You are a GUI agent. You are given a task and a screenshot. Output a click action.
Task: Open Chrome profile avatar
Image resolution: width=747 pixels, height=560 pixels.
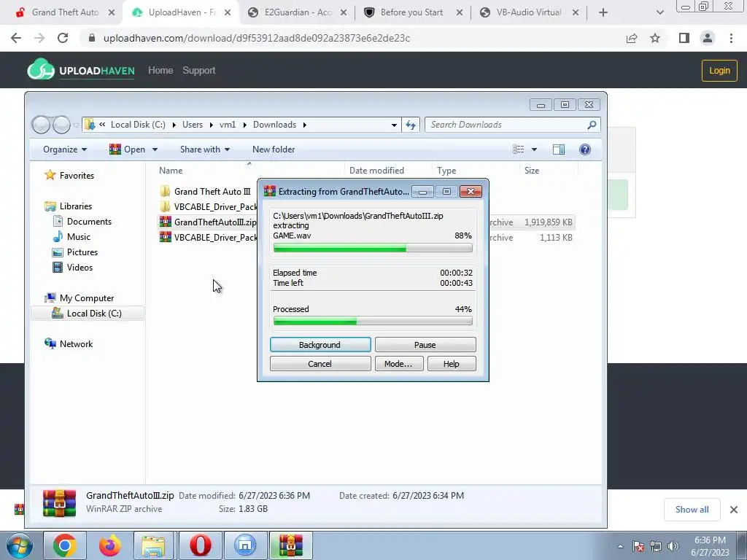(708, 38)
